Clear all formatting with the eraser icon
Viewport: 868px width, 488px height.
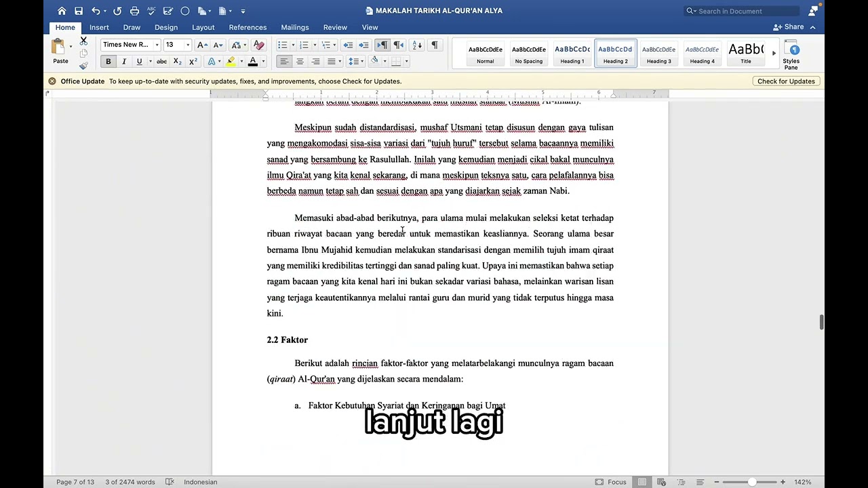[258, 45]
